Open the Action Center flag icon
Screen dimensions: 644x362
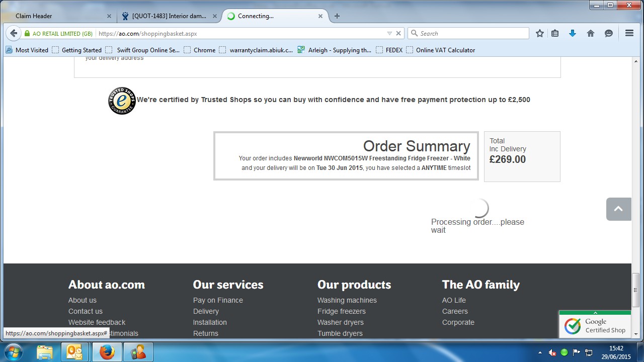tap(577, 352)
